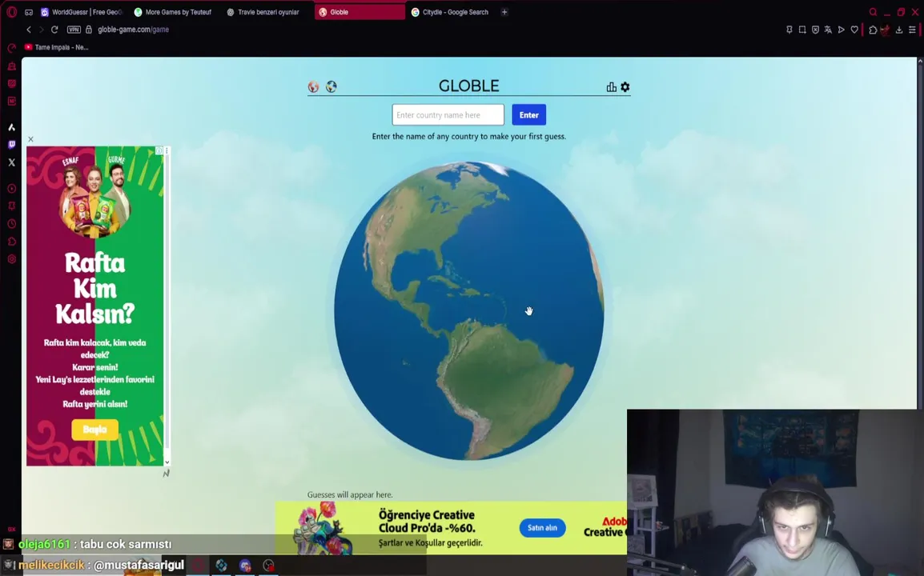Viewport: 924px width, 576px height.
Task: Open the page translate icon
Action: tap(828, 30)
